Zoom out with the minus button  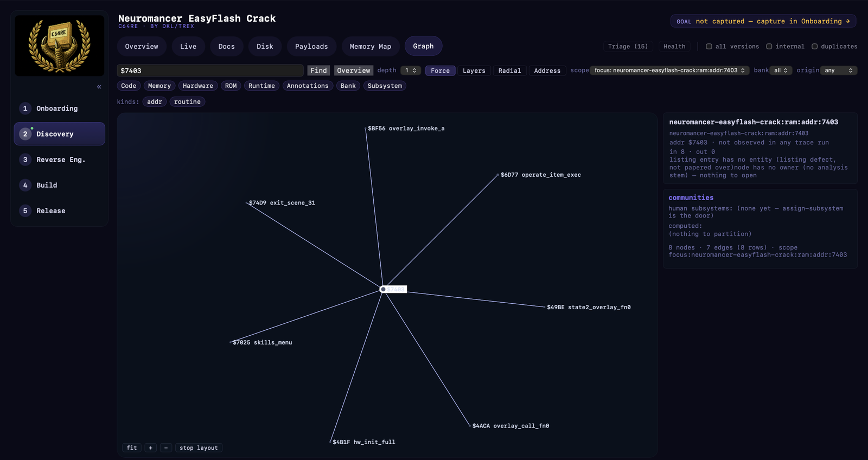pyautogui.click(x=166, y=448)
